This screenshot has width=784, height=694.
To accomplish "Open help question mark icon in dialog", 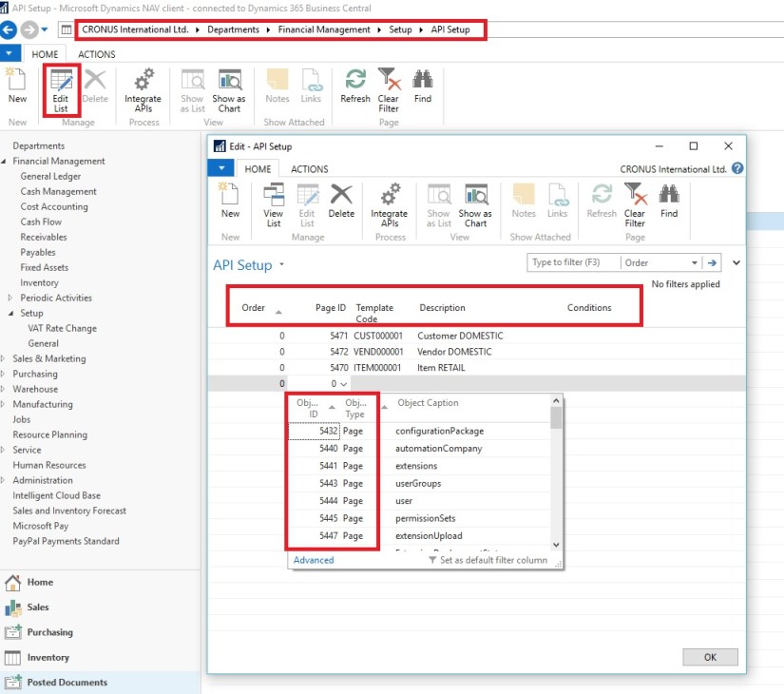I will click(737, 168).
